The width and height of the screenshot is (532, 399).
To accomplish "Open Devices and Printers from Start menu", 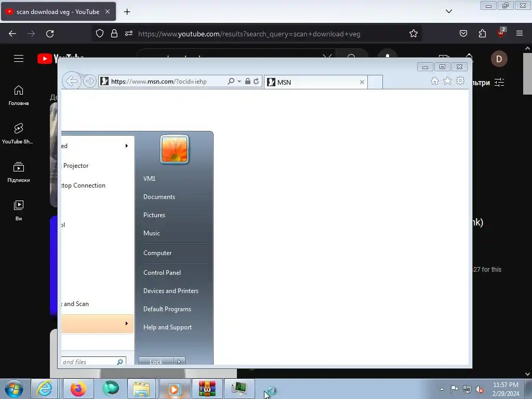I will tap(170, 291).
